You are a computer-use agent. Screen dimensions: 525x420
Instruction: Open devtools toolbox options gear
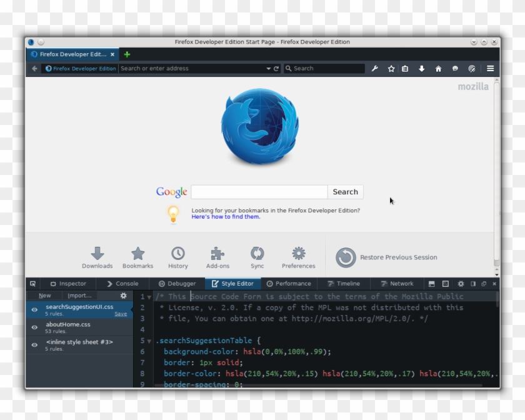click(461, 284)
